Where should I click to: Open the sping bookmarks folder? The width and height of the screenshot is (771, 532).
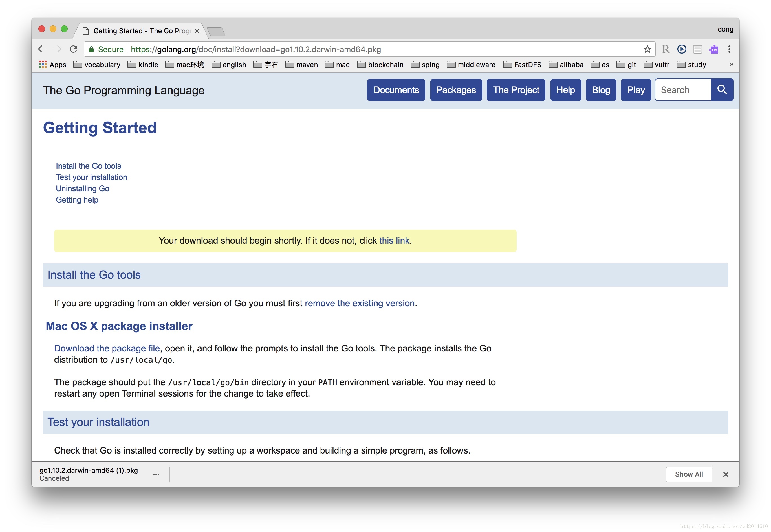click(x=425, y=65)
